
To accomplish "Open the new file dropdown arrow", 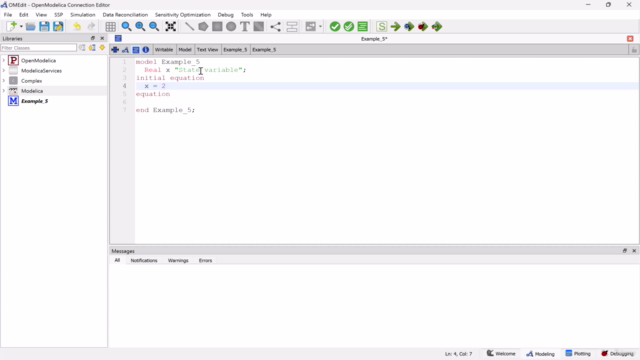I will [x=21, y=27].
